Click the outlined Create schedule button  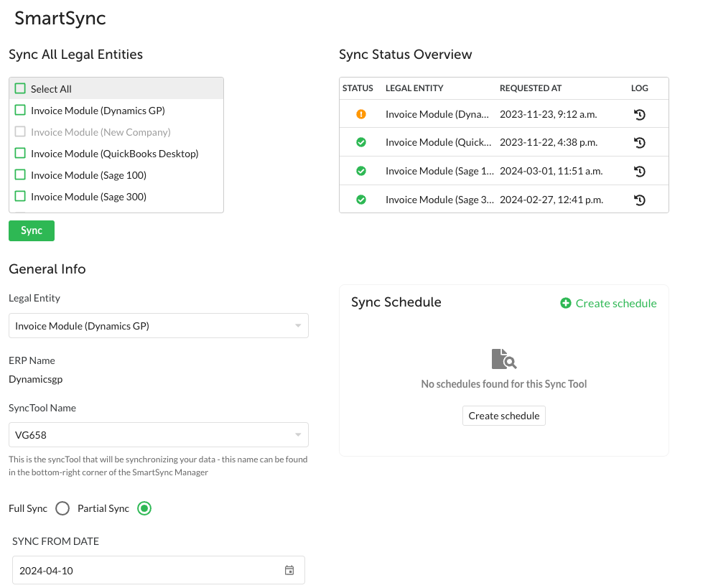click(504, 416)
